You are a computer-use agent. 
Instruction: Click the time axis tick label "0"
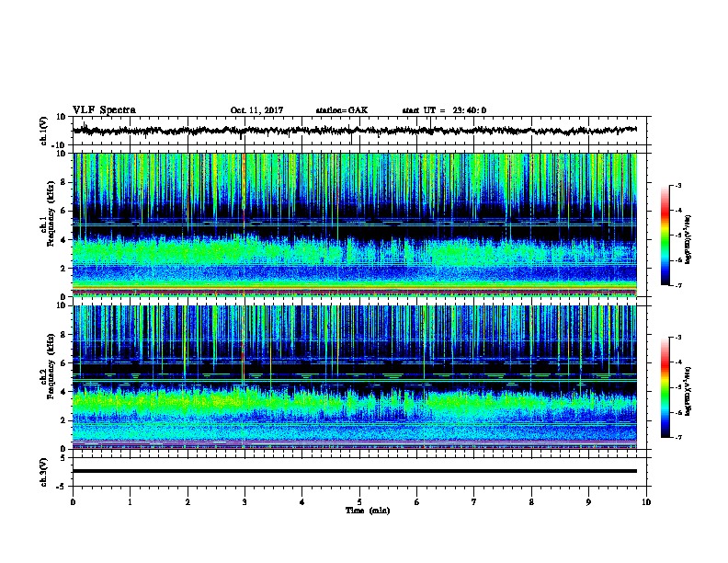coord(73,502)
